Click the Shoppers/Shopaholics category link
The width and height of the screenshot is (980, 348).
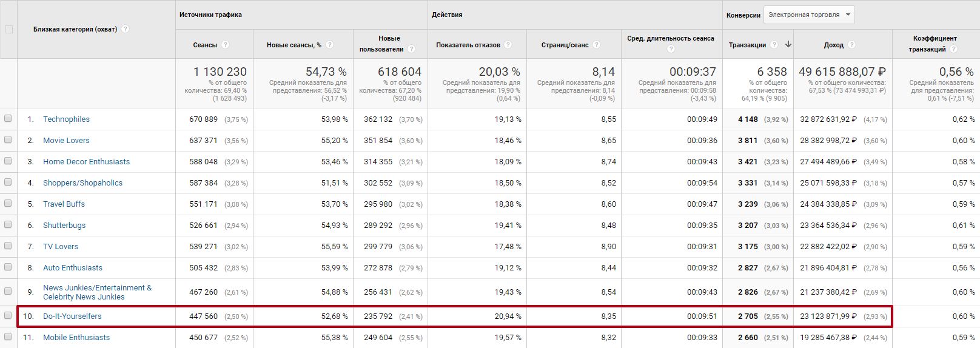82,183
